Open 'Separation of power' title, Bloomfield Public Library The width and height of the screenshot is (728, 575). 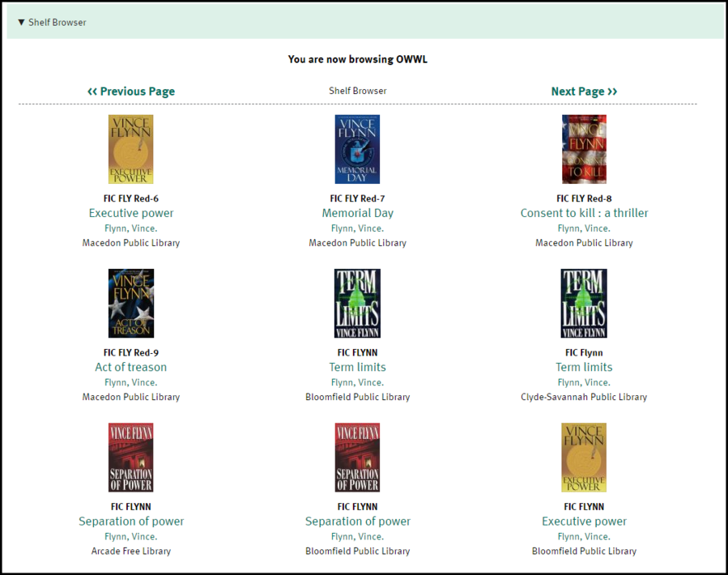357,522
